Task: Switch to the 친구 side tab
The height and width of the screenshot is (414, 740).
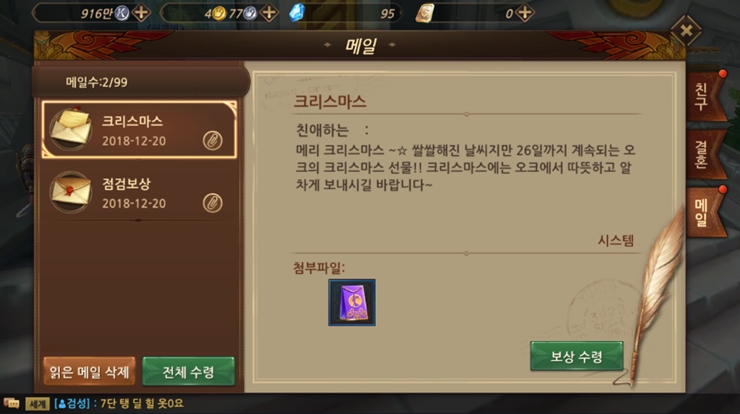Action: [703, 97]
